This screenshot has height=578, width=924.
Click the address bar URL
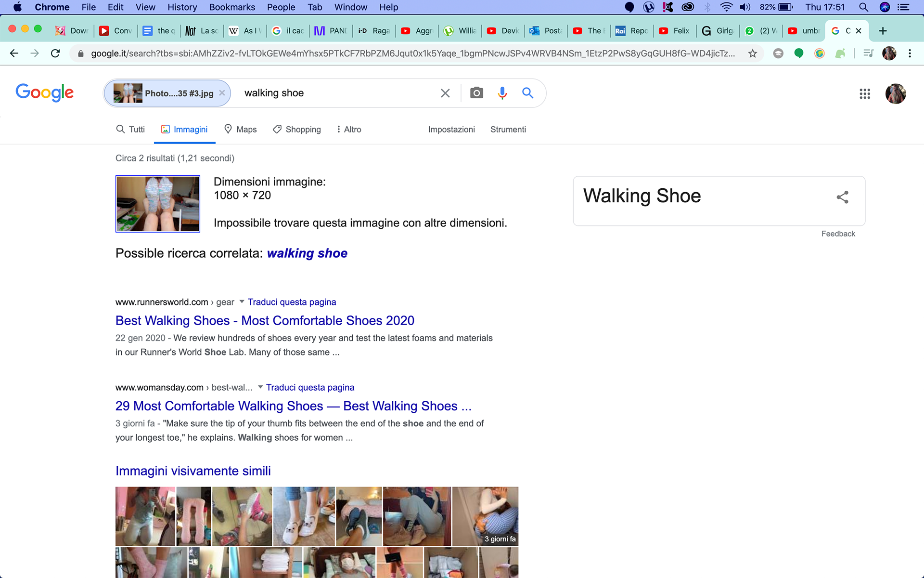click(413, 53)
